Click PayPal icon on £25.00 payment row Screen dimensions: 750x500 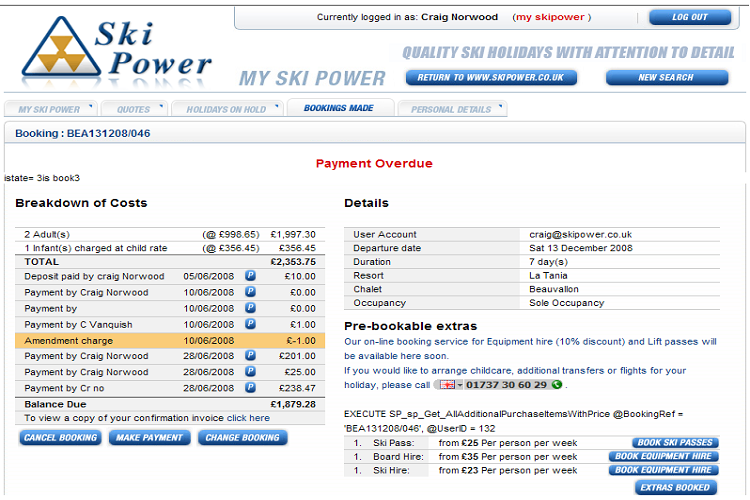pyautogui.click(x=250, y=371)
